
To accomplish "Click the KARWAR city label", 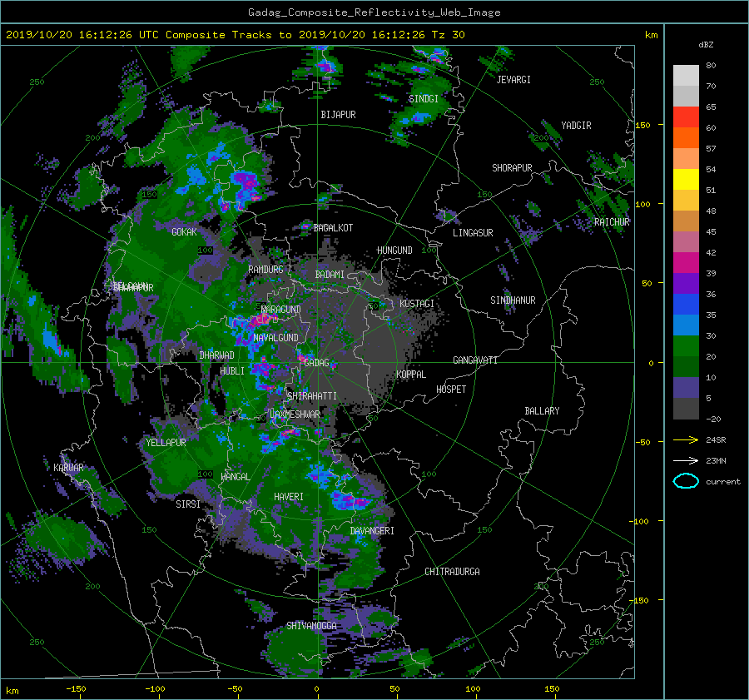I will tap(68, 468).
